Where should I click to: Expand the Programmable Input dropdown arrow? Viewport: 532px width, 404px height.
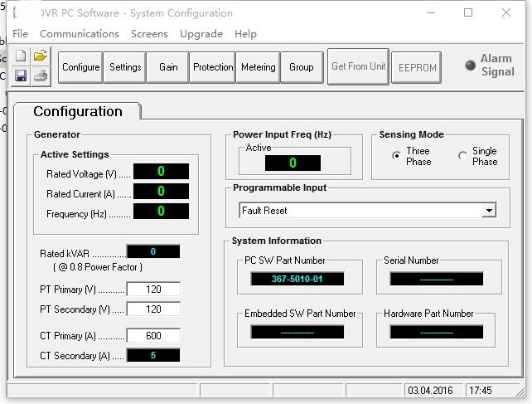(489, 211)
